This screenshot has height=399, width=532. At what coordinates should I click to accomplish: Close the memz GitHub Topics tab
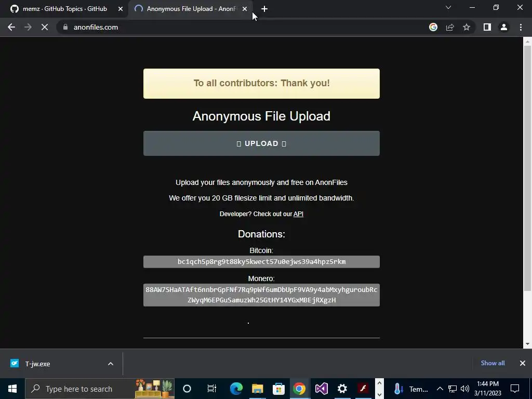[x=121, y=9]
